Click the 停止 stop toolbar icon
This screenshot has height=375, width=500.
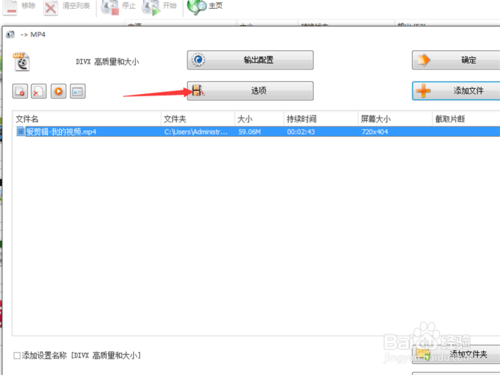pyautogui.click(x=110, y=7)
